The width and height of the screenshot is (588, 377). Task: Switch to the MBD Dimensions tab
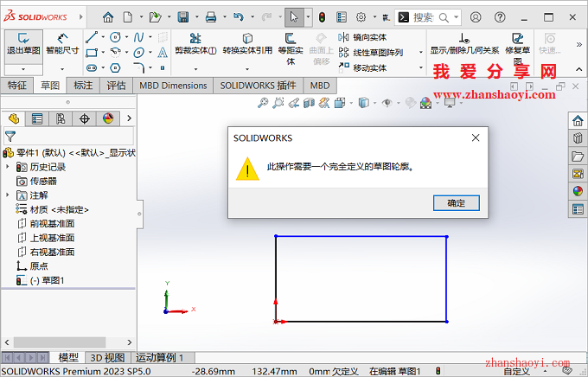click(173, 86)
